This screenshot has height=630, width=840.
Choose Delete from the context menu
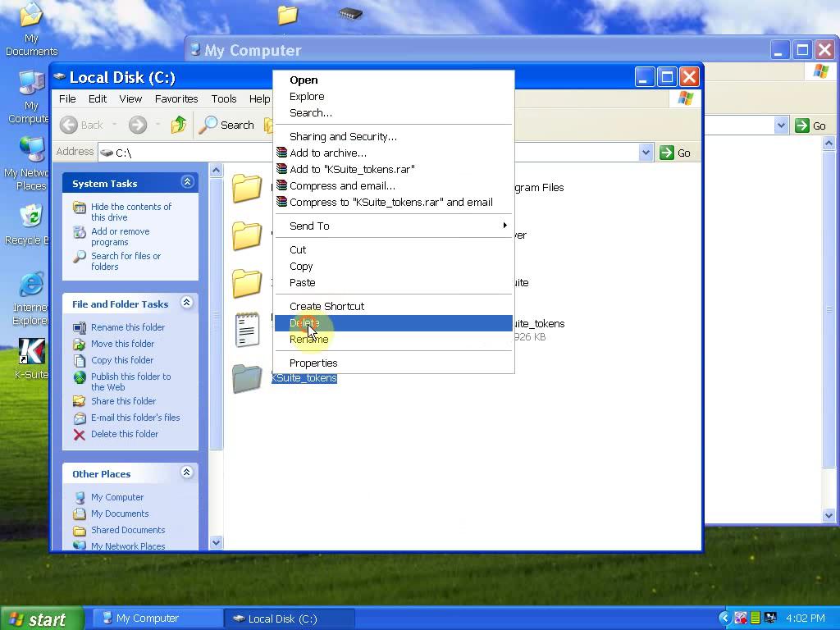click(393, 323)
